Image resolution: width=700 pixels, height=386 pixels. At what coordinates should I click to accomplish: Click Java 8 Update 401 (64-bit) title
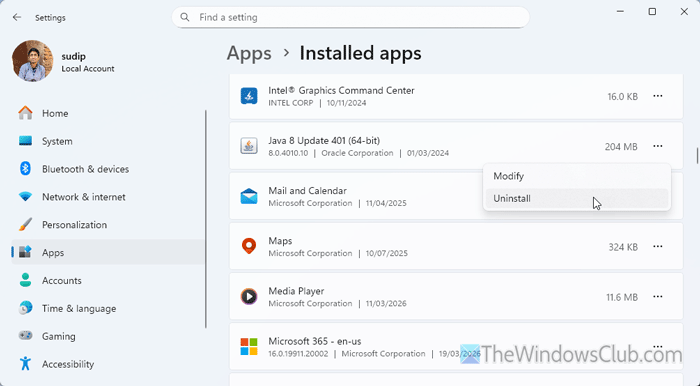(324, 141)
